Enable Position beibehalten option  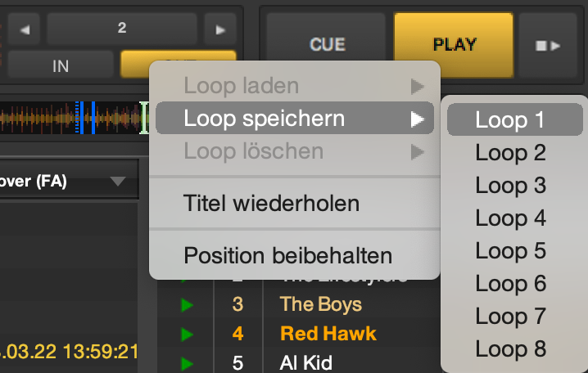pyautogui.click(x=288, y=255)
